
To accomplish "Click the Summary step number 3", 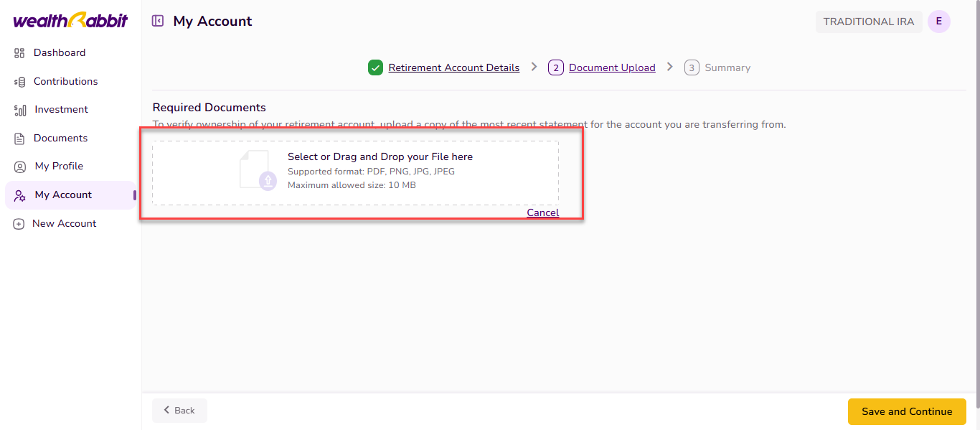I will click(692, 67).
